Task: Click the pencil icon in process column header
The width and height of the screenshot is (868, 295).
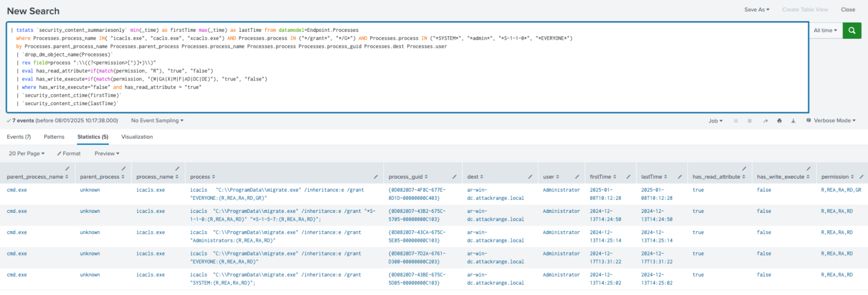Action: (376, 177)
